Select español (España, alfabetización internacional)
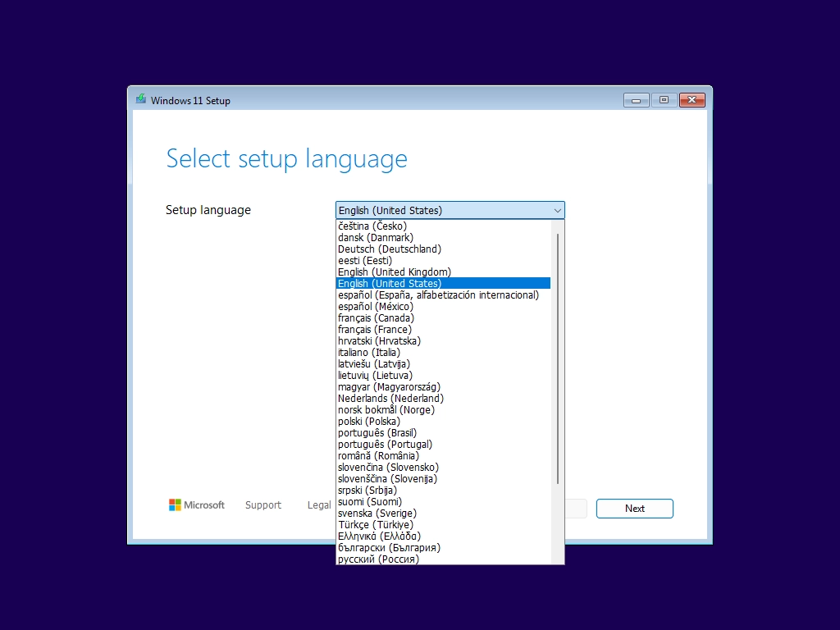 (443, 295)
